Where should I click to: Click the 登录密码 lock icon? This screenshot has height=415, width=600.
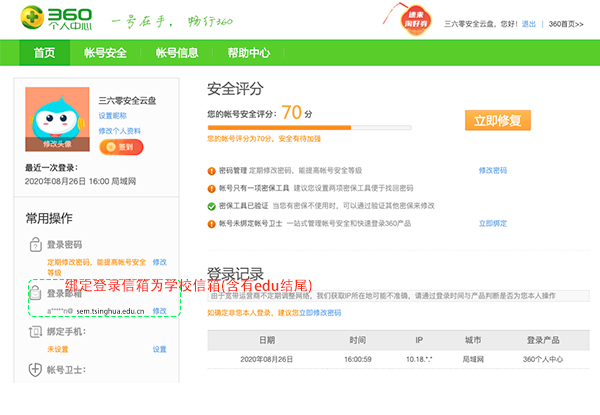click(x=35, y=244)
